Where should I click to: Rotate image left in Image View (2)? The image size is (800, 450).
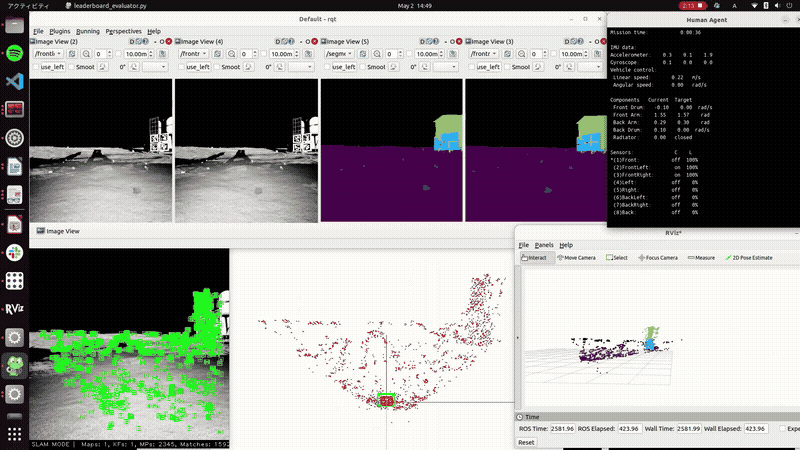click(103, 67)
